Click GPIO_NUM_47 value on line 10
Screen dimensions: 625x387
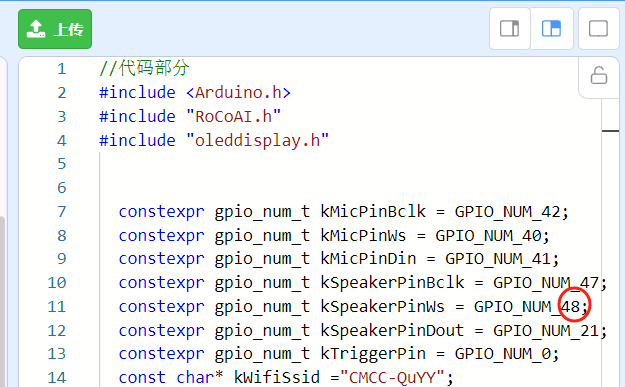point(546,283)
